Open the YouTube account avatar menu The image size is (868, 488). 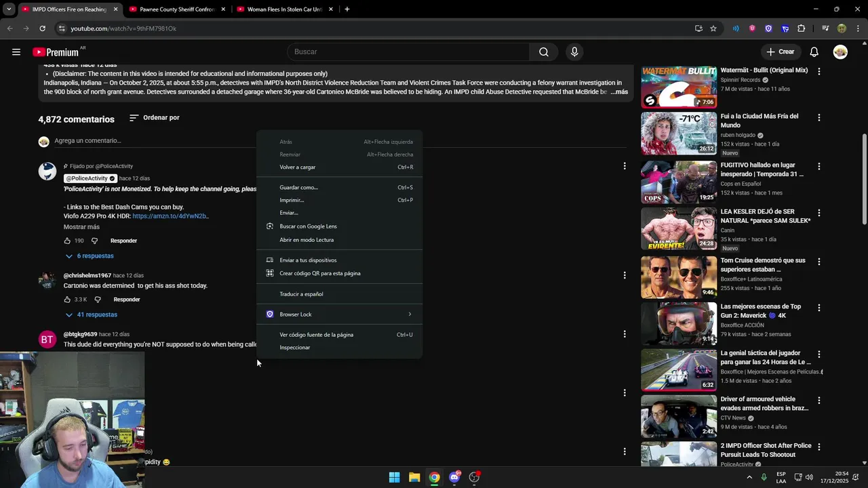(840, 52)
